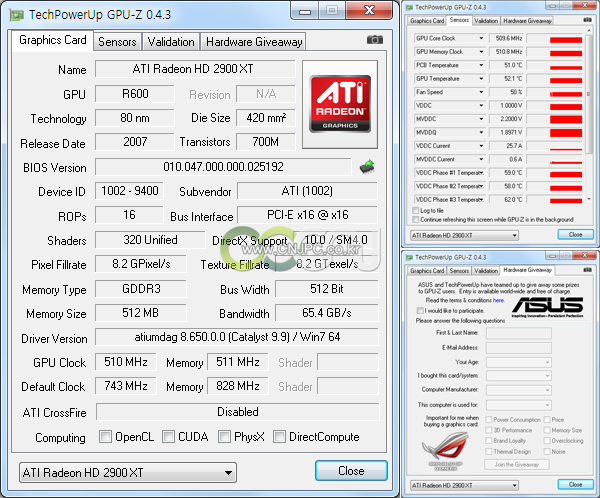Click the Device ID value 1002 - 9400
The height and width of the screenshot is (498, 600).
129,191
